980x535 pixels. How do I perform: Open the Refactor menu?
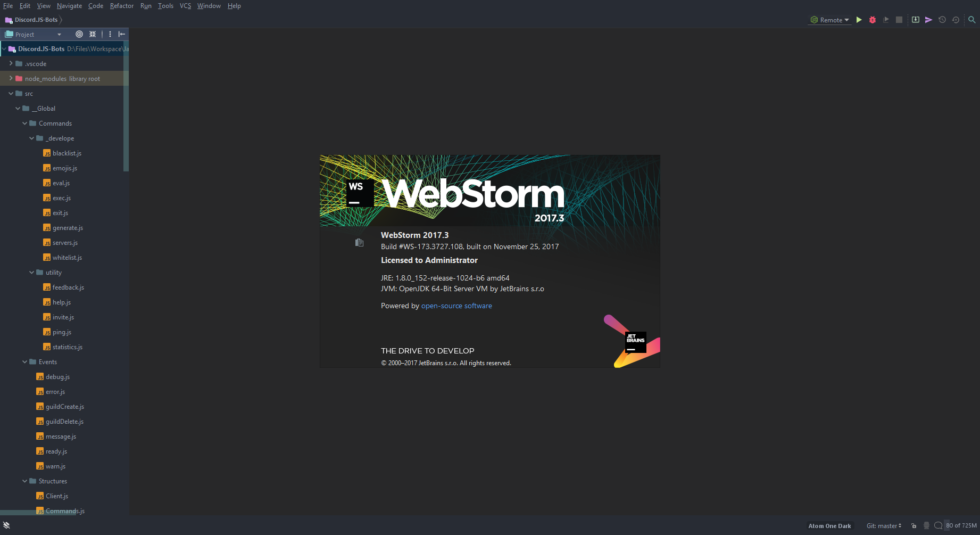pos(122,6)
